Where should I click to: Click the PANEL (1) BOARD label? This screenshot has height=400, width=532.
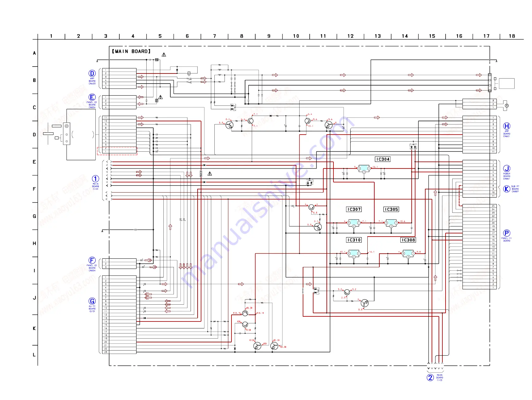click(506, 239)
